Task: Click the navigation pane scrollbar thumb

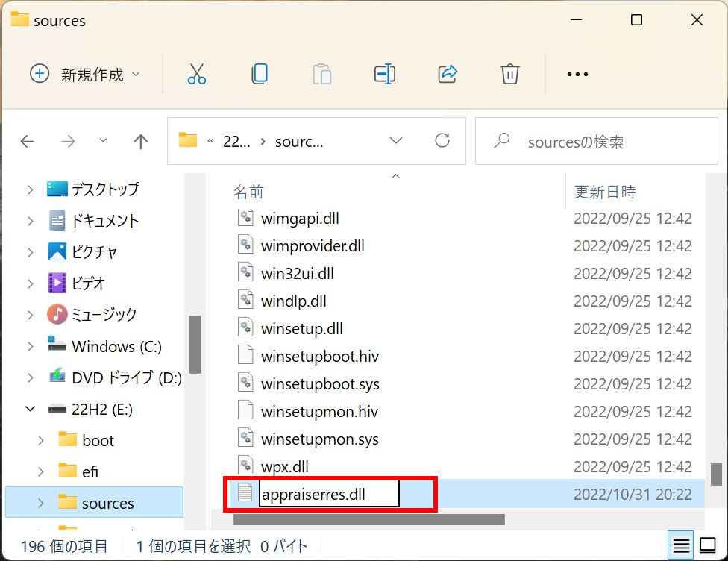Action: 195,345
